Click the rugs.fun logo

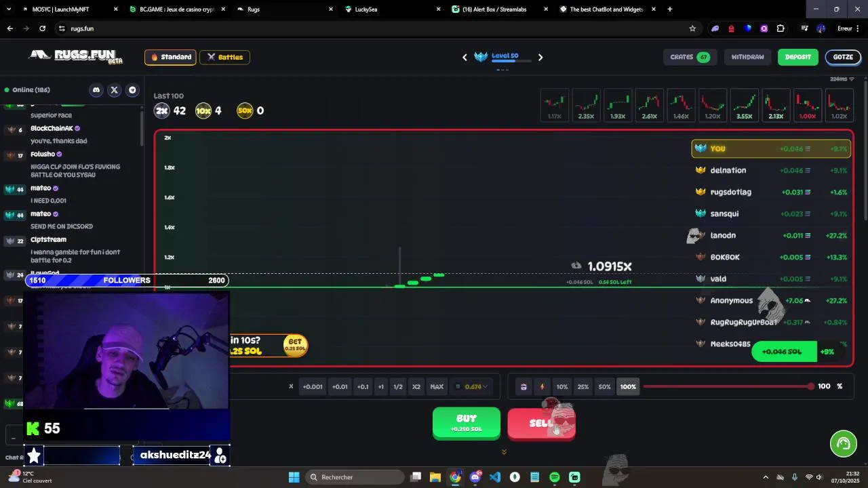coord(76,56)
